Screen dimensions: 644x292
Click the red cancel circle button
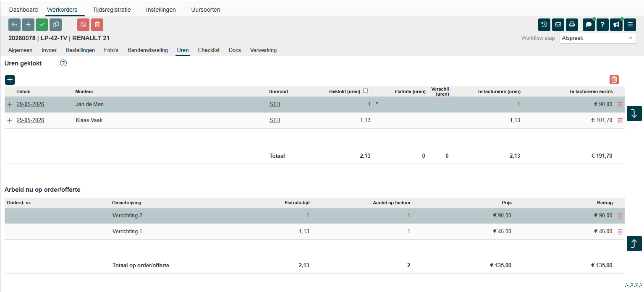click(83, 25)
